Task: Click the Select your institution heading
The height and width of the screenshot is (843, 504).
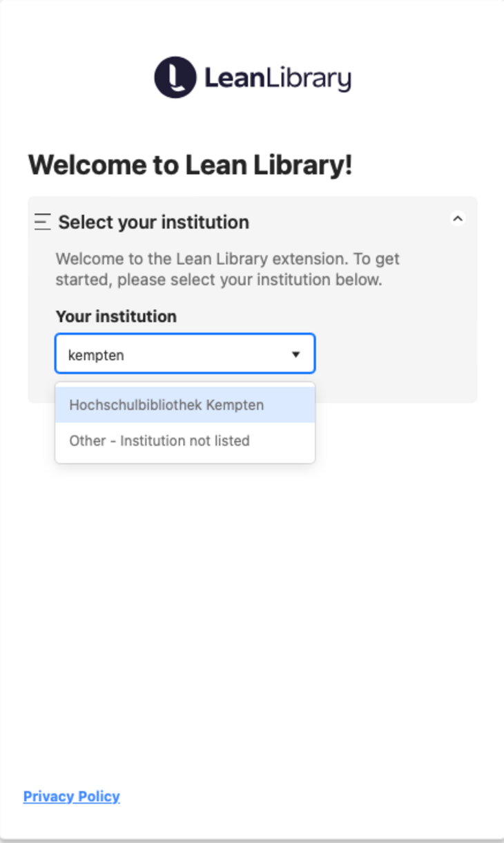Action: click(x=153, y=222)
